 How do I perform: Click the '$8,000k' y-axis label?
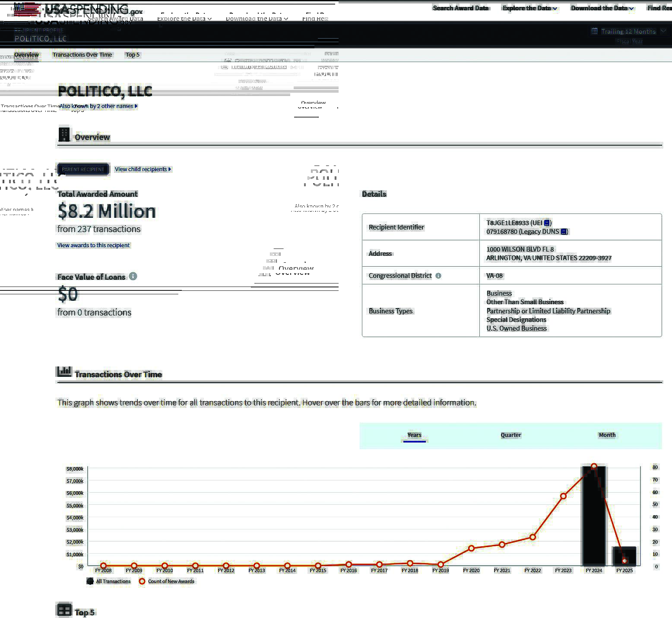click(x=75, y=469)
